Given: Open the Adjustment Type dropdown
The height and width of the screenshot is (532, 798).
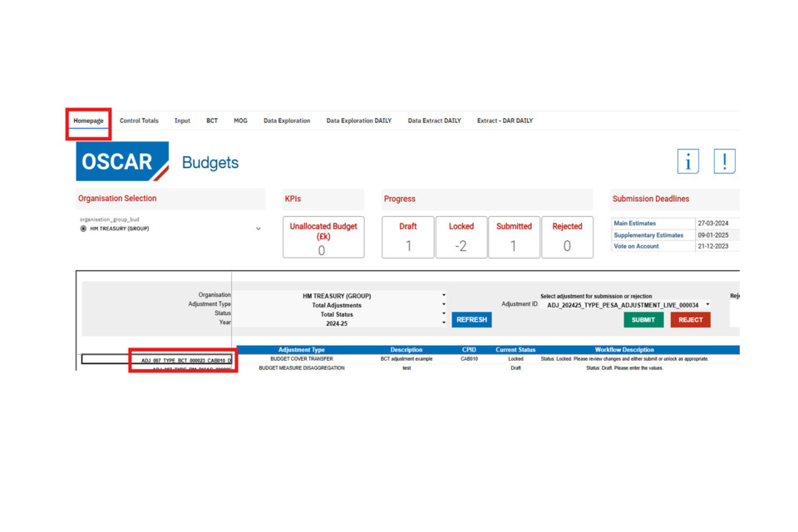Looking at the screenshot, I should [443, 305].
